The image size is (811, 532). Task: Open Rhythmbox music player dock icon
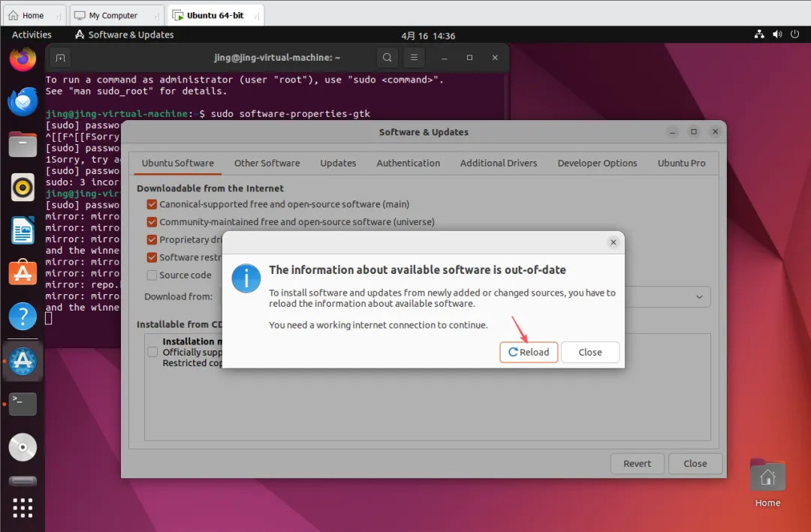click(x=23, y=187)
